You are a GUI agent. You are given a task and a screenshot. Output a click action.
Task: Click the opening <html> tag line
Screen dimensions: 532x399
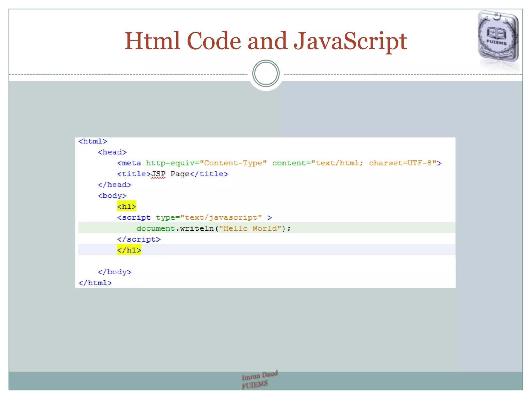(x=93, y=141)
